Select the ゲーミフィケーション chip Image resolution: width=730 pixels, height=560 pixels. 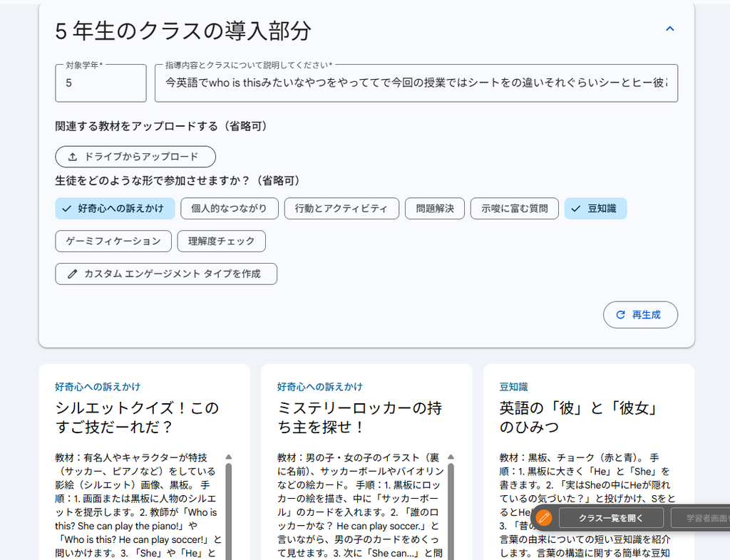[x=113, y=242]
